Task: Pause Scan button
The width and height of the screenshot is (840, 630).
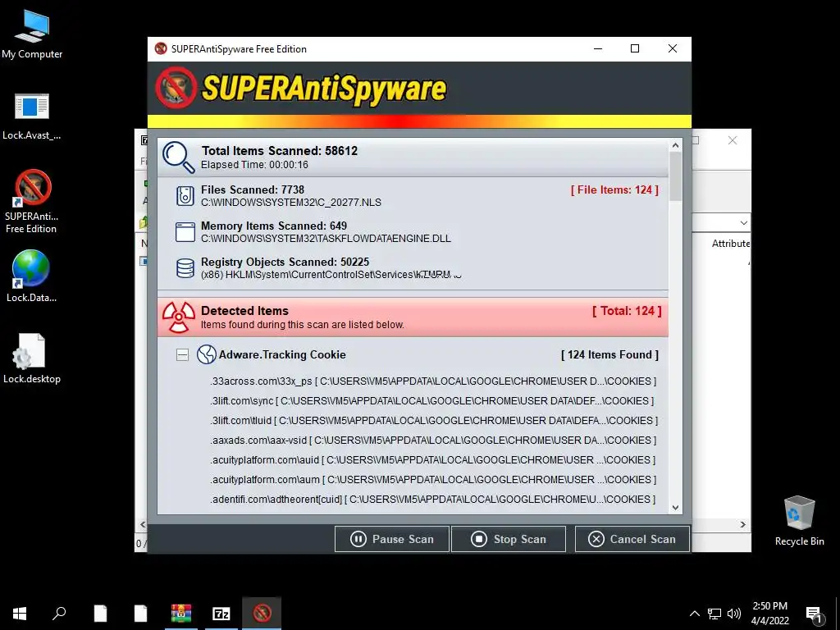Action: point(392,539)
